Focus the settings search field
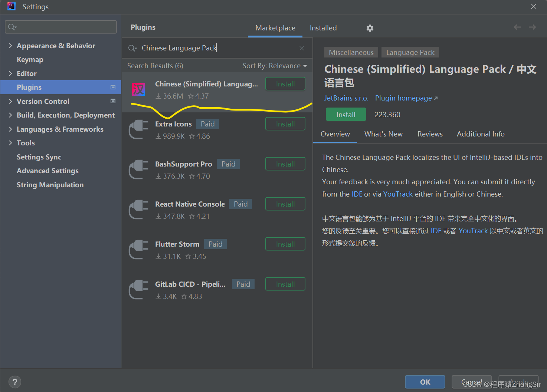This screenshot has height=392, width=547. click(x=61, y=27)
